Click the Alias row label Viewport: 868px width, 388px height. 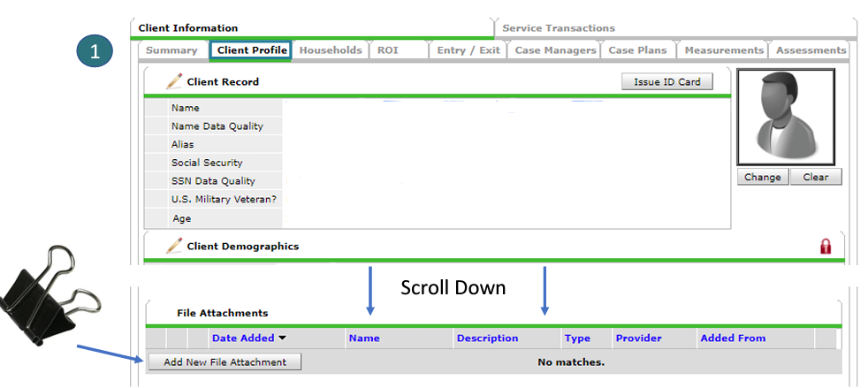(183, 144)
